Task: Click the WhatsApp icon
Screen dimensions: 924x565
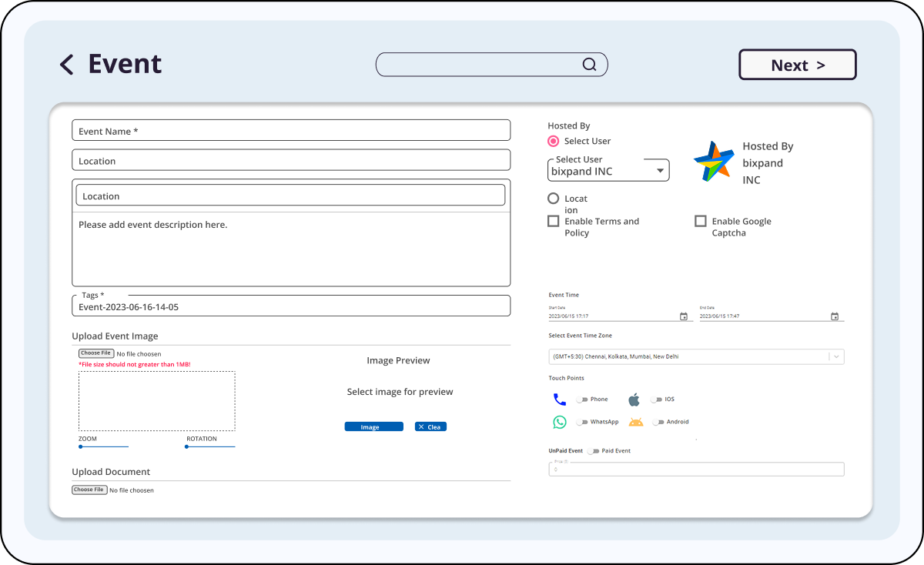Action: coord(560,422)
